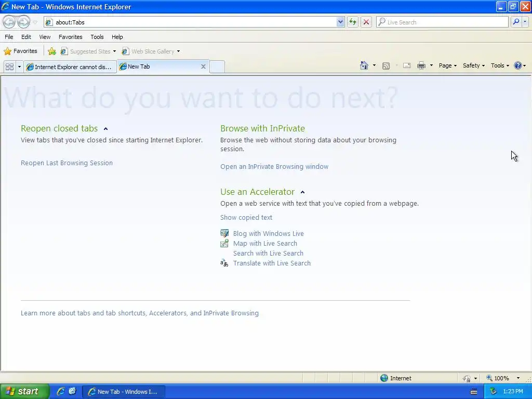This screenshot has height=399, width=532.
Task: Expand the address bar history dropdown
Action: [340, 22]
